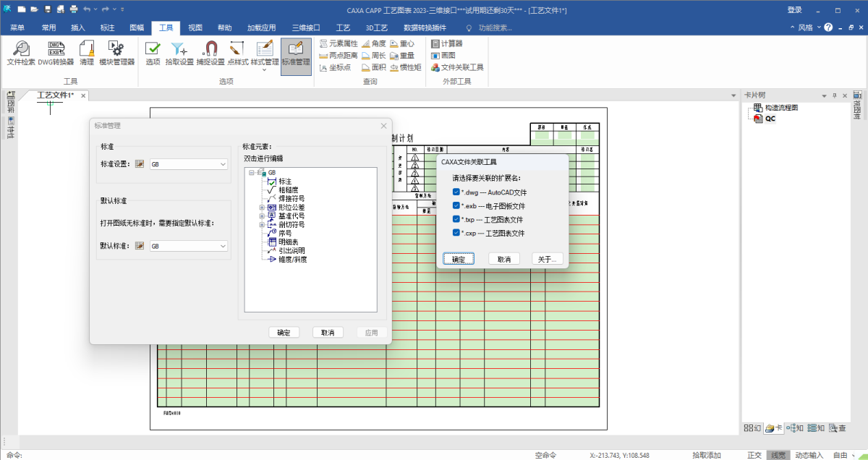Launch the DWG转换器 converter
868x460 pixels.
click(x=56, y=53)
